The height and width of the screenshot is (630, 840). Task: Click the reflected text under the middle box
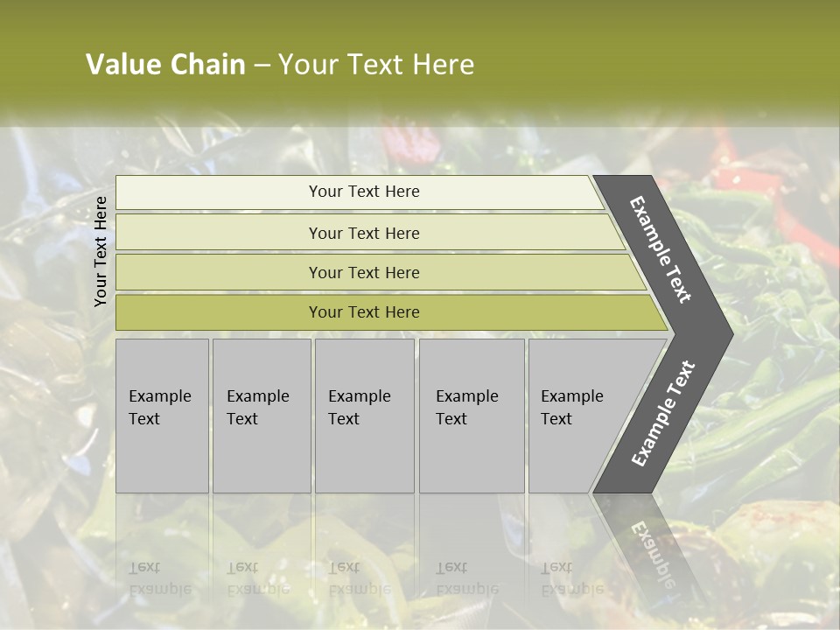point(360,578)
